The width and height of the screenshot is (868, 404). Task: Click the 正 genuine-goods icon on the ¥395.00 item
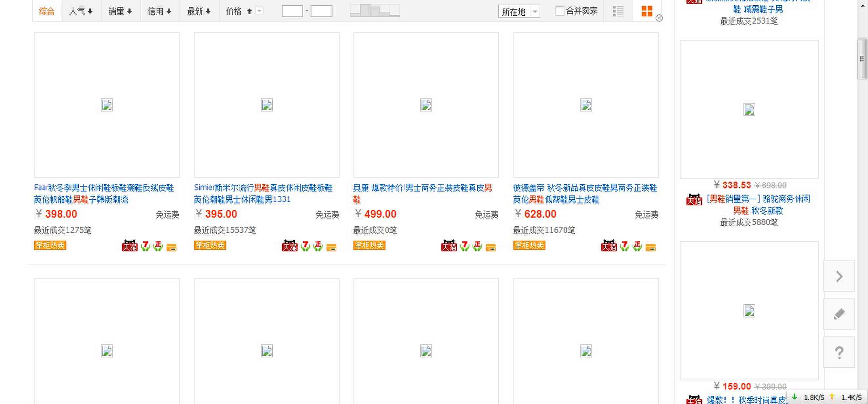coord(318,246)
